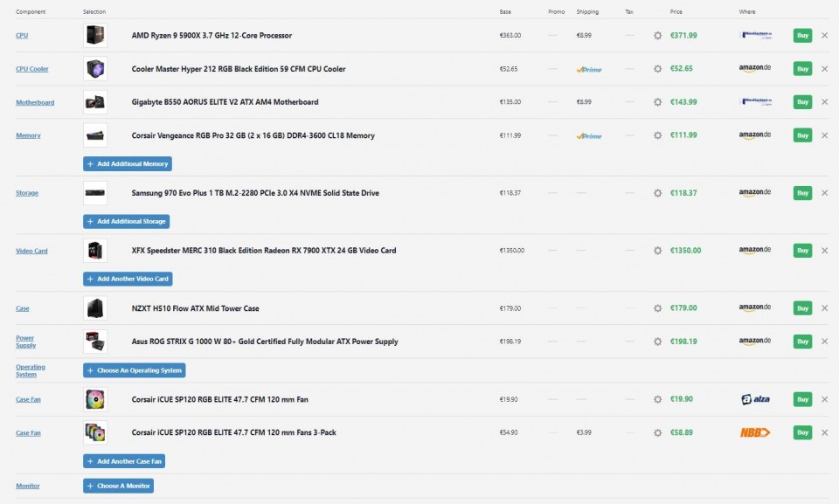Open AMD Ryzen 9 5900X product name
839x504 pixels.
pos(211,35)
